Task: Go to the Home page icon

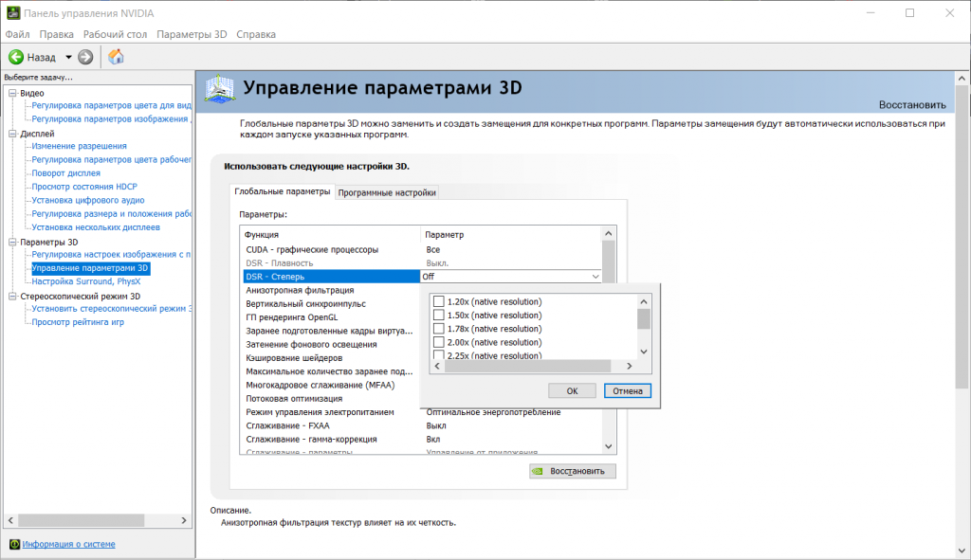Action: point(116,57)
